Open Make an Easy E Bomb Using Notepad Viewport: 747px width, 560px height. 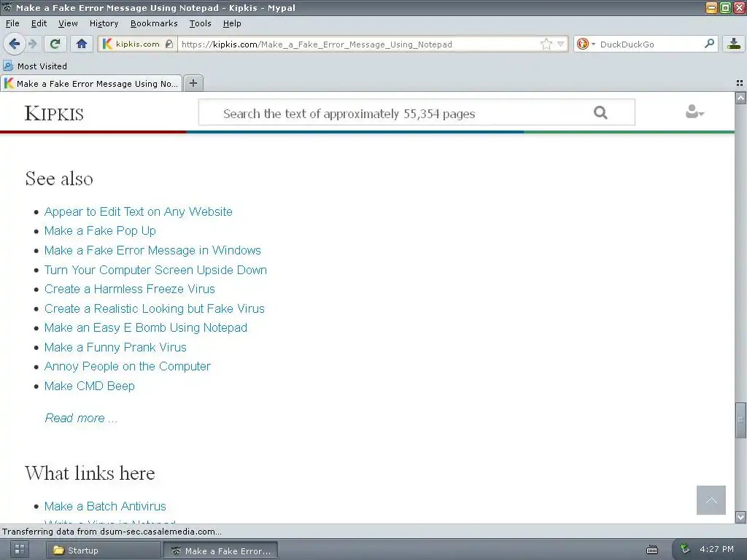coord(146,327)
